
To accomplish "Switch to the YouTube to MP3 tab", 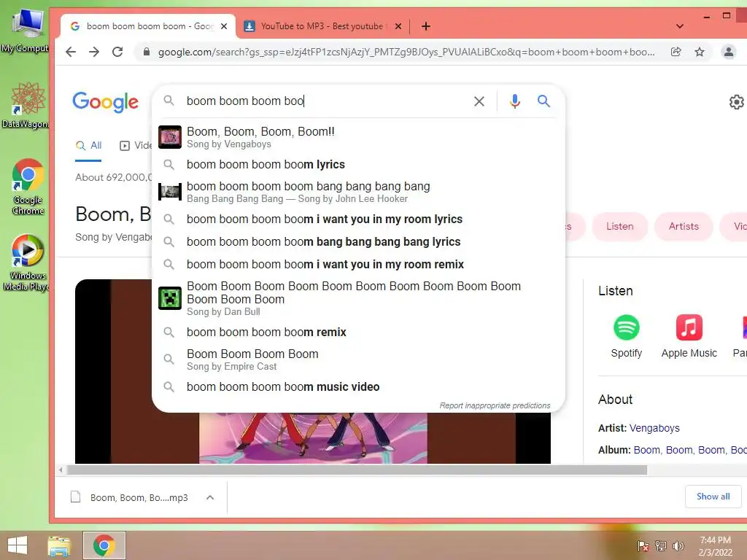I will click(322, 26).
